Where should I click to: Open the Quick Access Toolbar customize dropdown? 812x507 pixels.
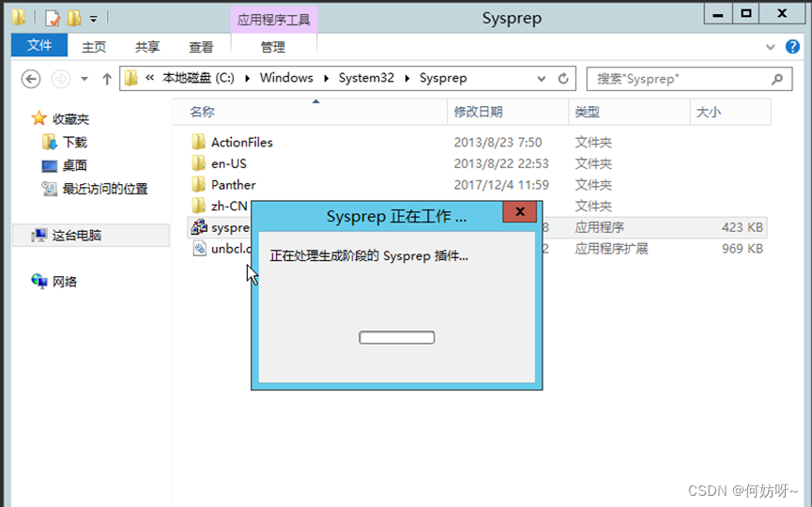point(93,19)
